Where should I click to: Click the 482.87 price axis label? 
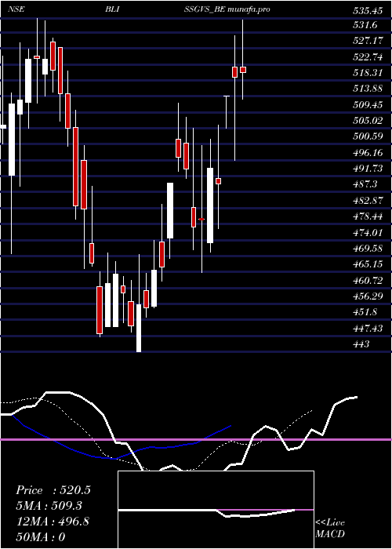(x=368, y=201)
